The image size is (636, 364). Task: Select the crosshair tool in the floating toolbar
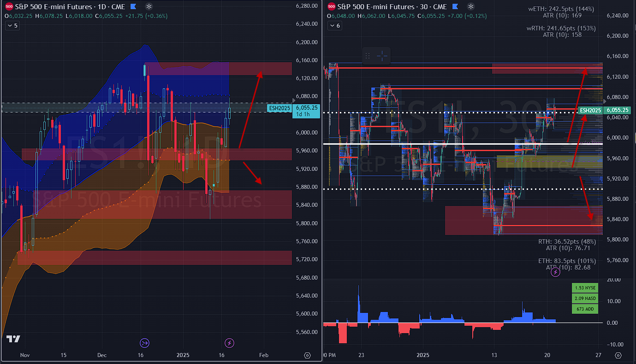click(382, 56)
